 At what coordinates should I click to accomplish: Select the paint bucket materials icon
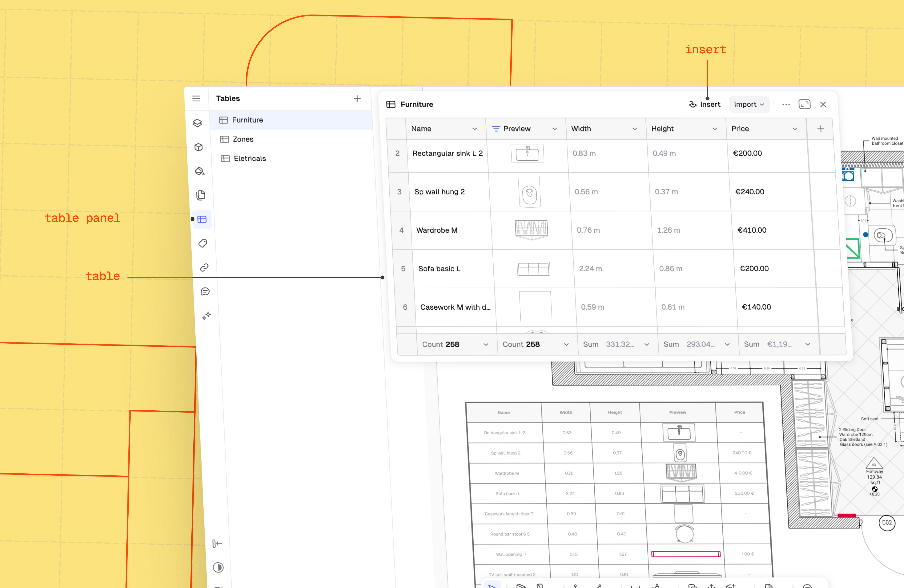200,171
